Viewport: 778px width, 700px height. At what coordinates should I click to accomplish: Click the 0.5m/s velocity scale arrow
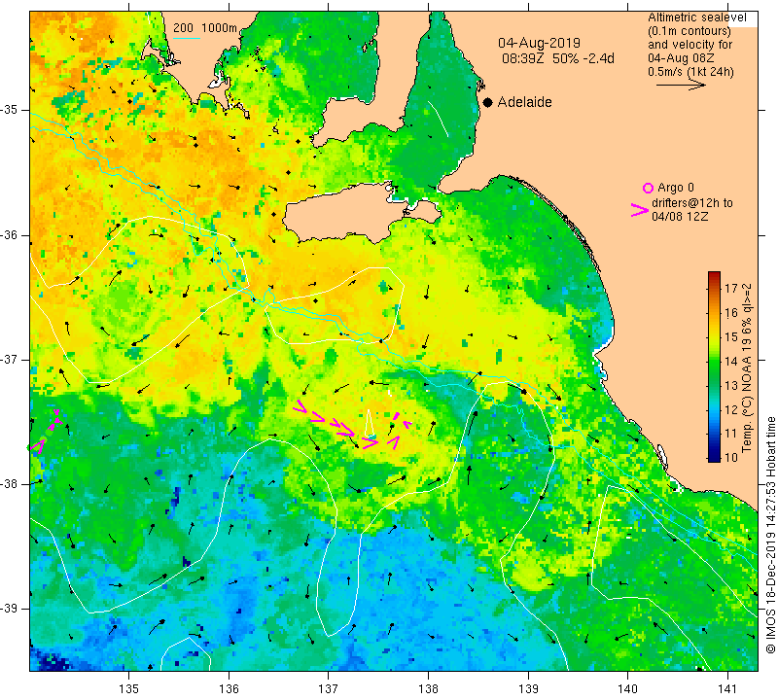(681, 86)
